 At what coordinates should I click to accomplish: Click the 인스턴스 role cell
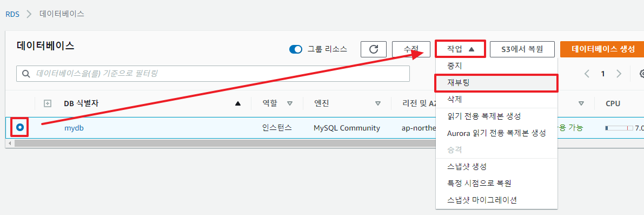point(277,128)
